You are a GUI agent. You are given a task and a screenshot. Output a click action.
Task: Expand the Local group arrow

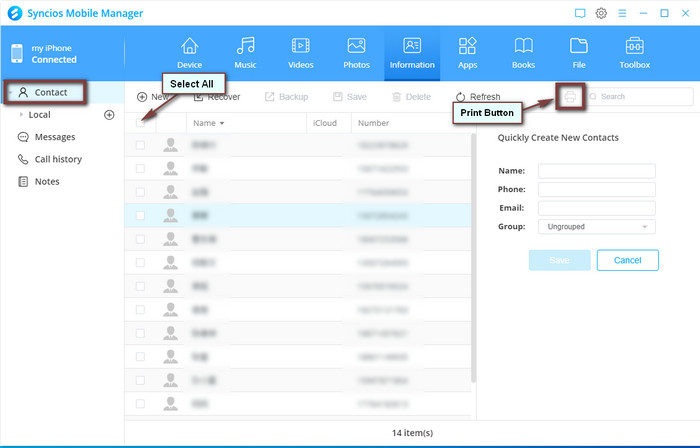click(21, 115)
